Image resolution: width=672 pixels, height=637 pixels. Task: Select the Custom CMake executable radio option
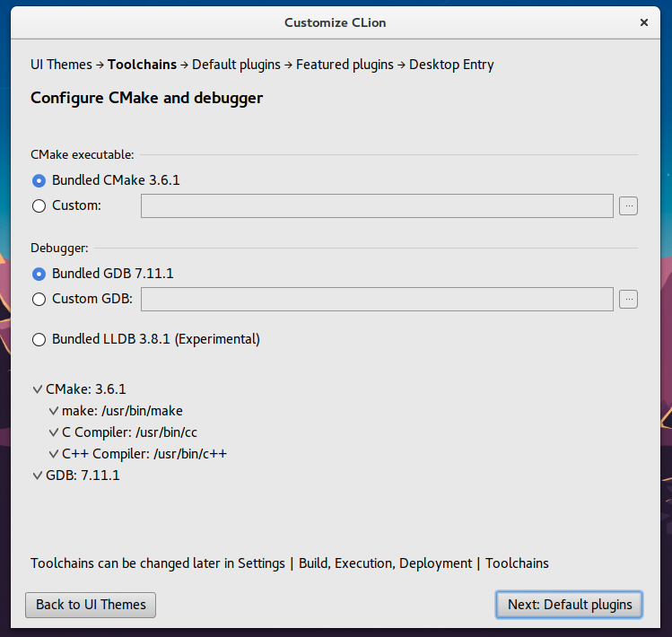[39, 206]
